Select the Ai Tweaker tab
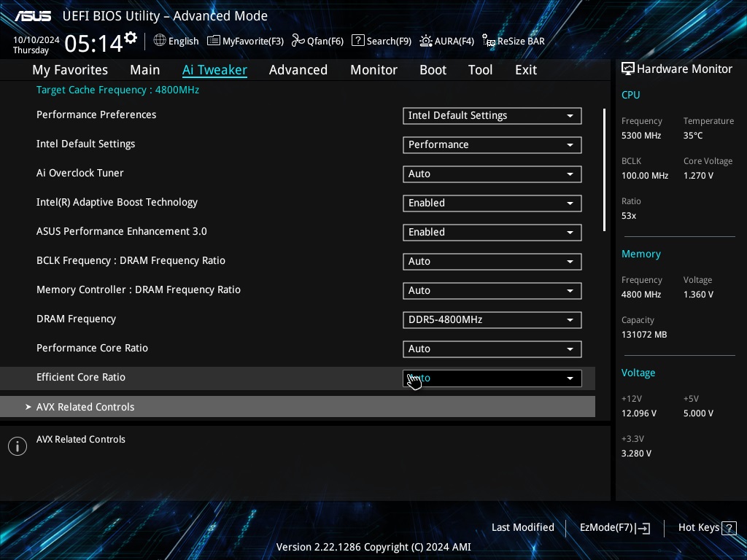747x560 pixels. click(x=214, y=69)
